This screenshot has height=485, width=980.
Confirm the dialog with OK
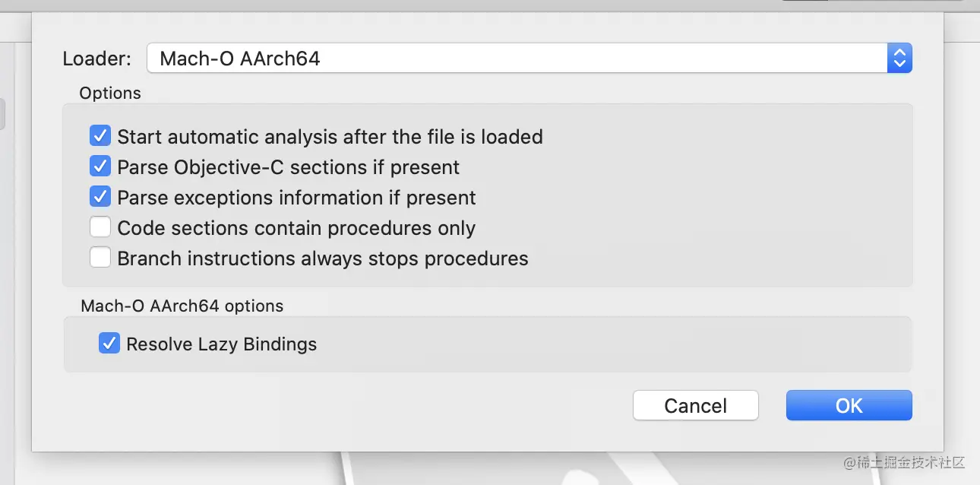click(x=849, y=405)
